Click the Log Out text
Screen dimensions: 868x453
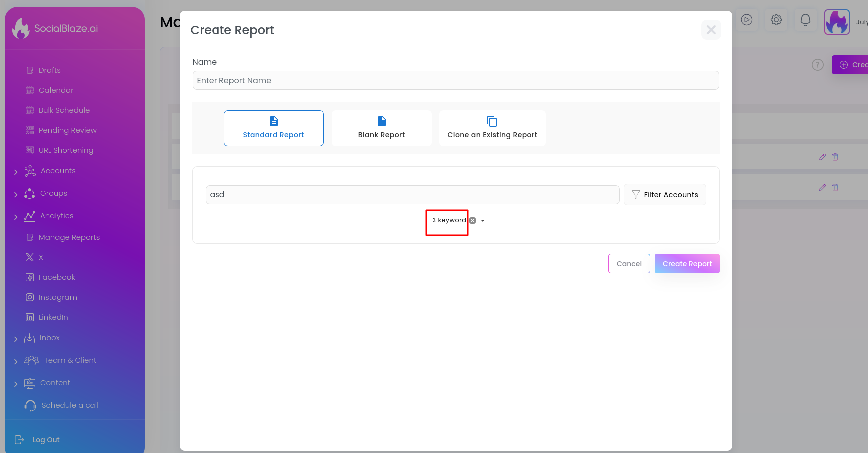click(x=46, y=440)
